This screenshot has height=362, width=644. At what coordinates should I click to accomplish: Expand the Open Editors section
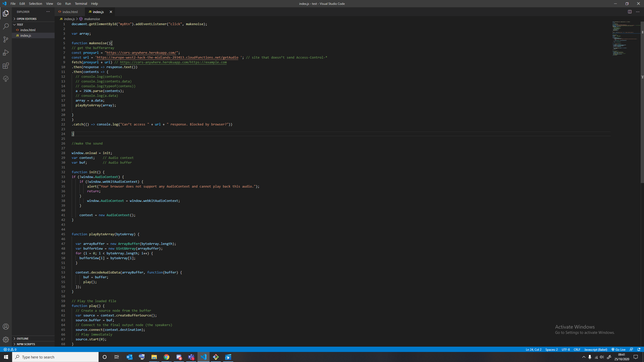[x=26, y=19]
